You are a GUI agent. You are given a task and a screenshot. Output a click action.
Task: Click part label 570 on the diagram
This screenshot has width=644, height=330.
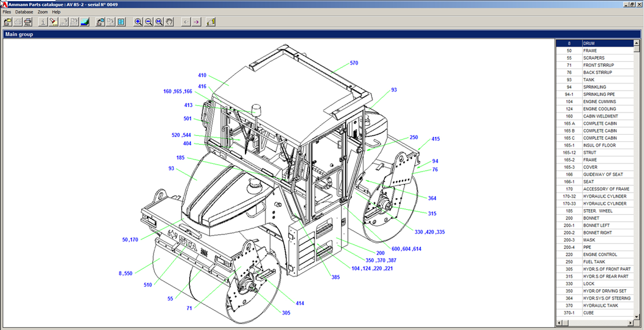[x=354, y=63]
